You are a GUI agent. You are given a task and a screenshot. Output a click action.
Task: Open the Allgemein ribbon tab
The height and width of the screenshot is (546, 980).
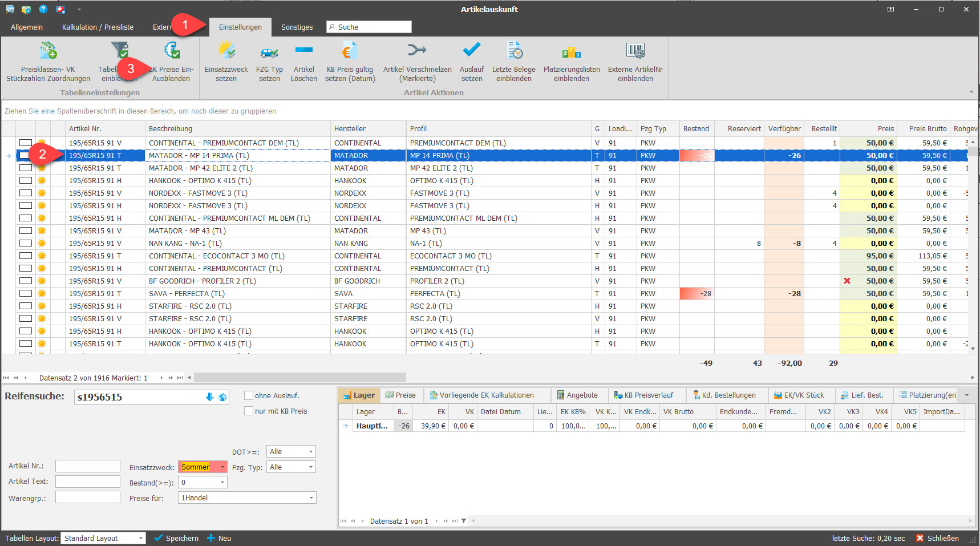27,27
